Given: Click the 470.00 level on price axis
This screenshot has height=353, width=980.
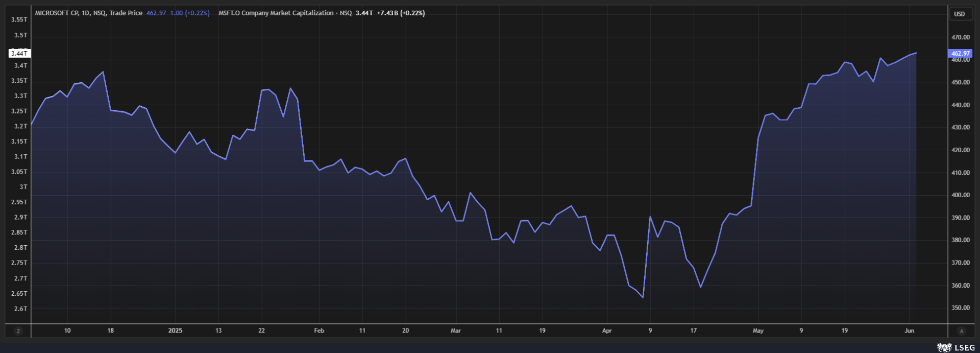Looking at the screenshot, I should [960, 37].
